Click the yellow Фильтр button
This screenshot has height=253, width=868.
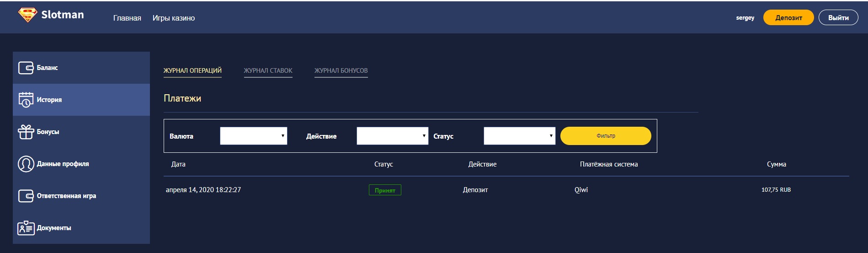pos(606,136)
